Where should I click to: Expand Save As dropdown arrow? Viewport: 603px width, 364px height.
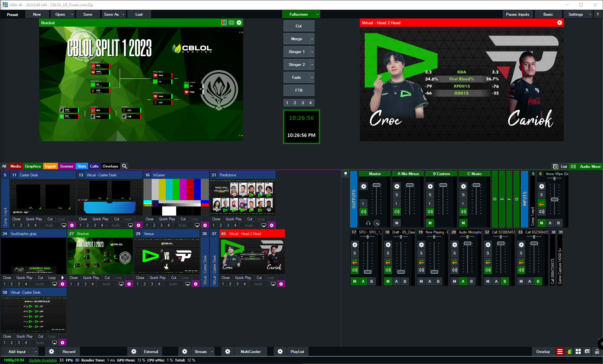pyautogui.click(x=123, y=14)
